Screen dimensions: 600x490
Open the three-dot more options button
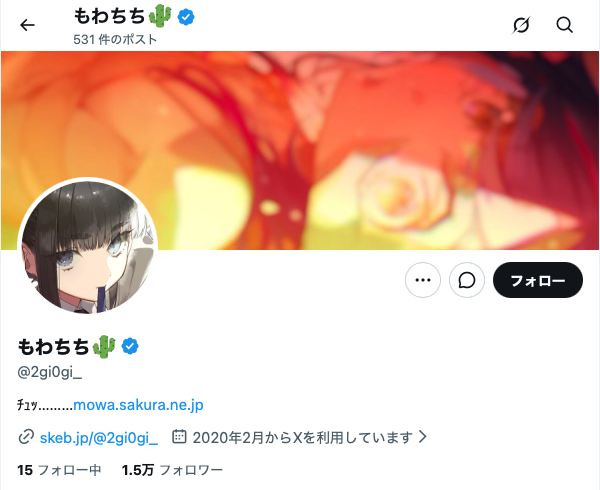pos(423,280)
